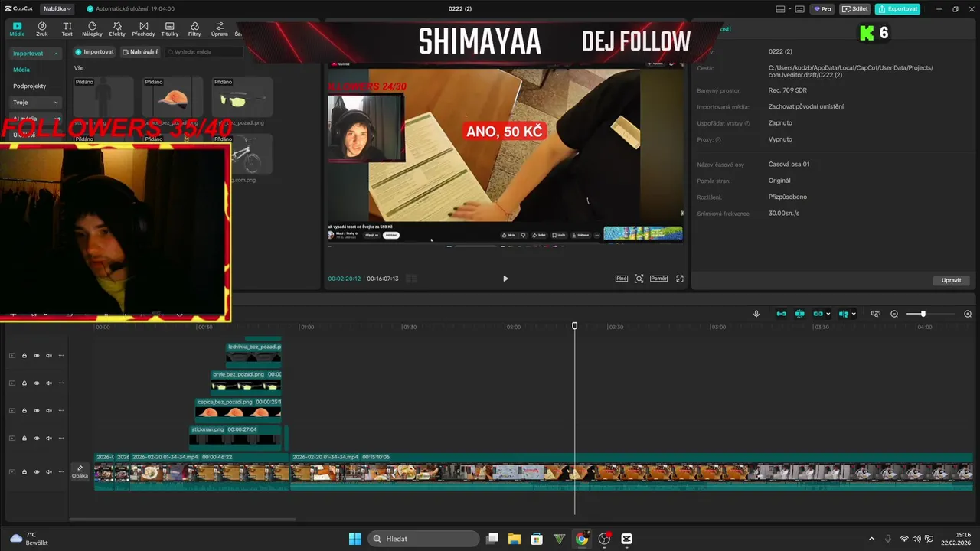Mute the cepice_bez_pozadi track
980x551 pixels.
[48, 410]
